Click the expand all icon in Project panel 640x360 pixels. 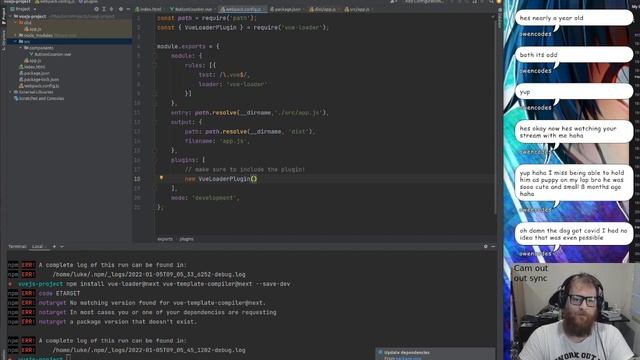[x=104, y=9]
